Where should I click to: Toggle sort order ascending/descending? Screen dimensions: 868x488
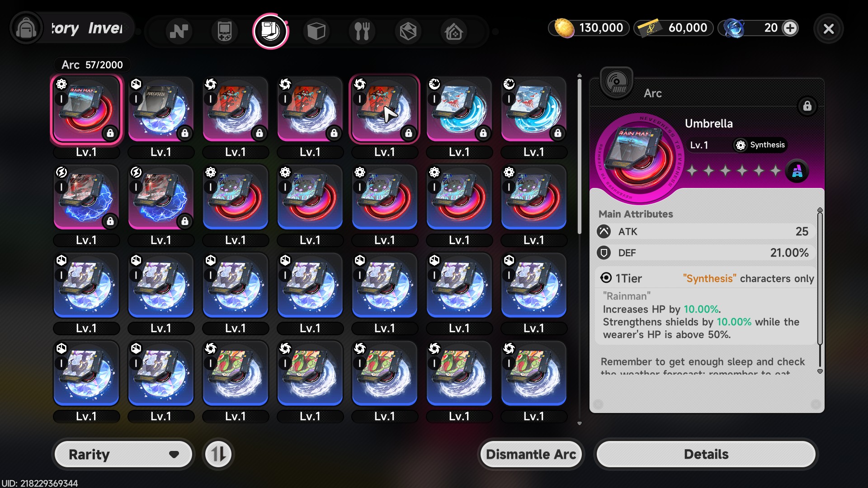218,454
